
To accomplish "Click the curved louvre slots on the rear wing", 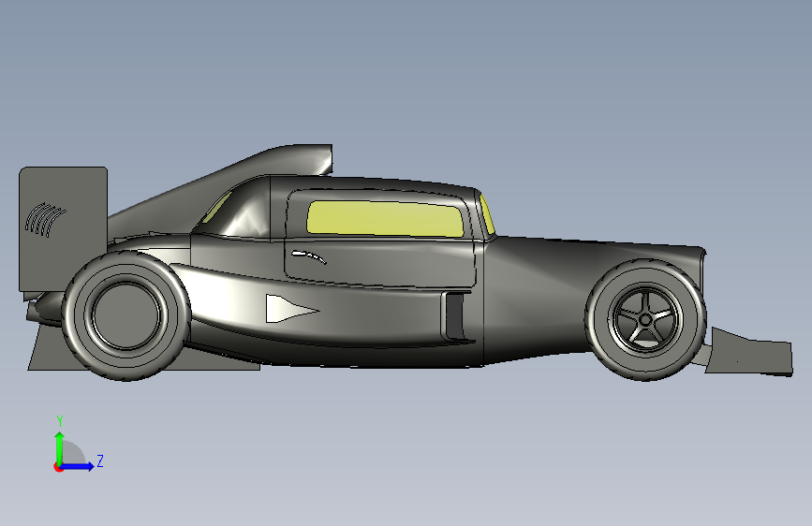I will (x=45, y=220).
